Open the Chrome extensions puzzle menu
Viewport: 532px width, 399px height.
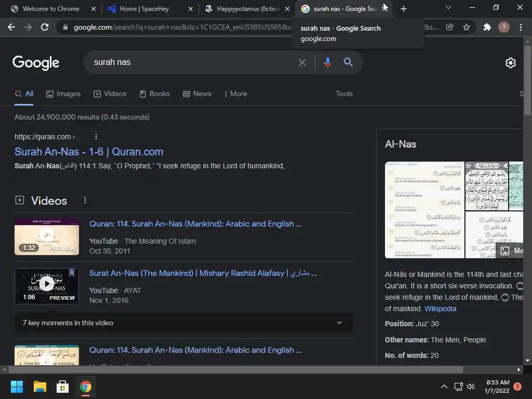[x=487, y=27]
